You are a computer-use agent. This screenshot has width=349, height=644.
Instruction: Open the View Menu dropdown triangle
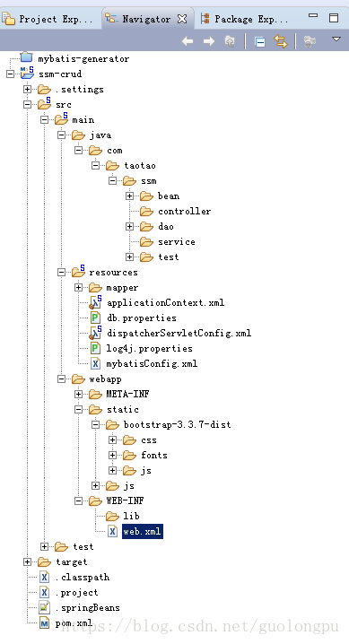click(x=336, y=39)
